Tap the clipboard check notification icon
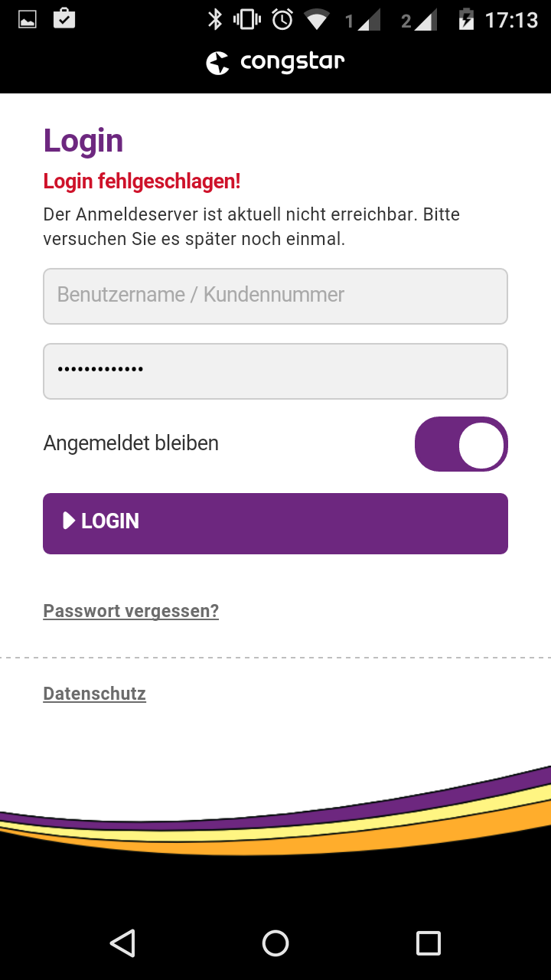The image size is (551, 980). tap(64, 19)
